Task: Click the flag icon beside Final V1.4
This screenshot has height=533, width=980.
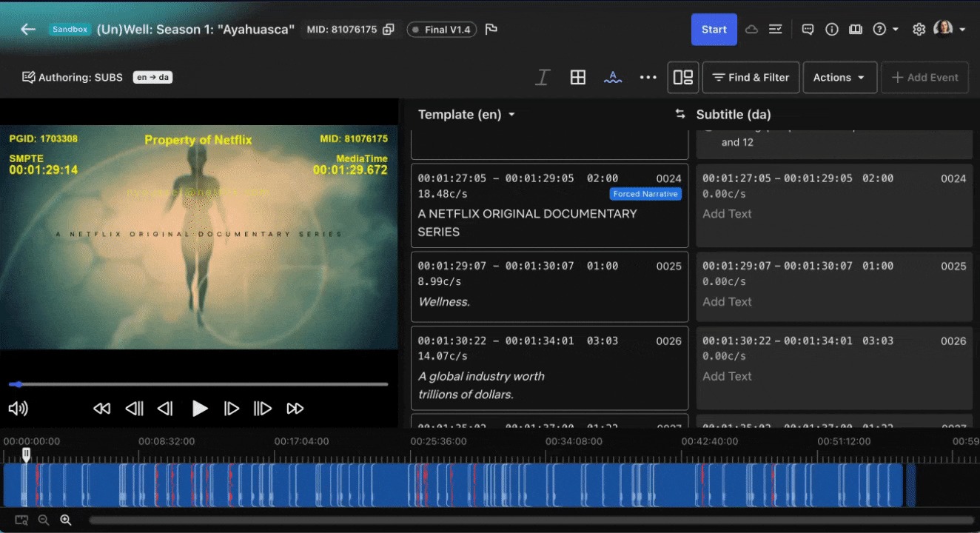Action: tap(491, 30)
